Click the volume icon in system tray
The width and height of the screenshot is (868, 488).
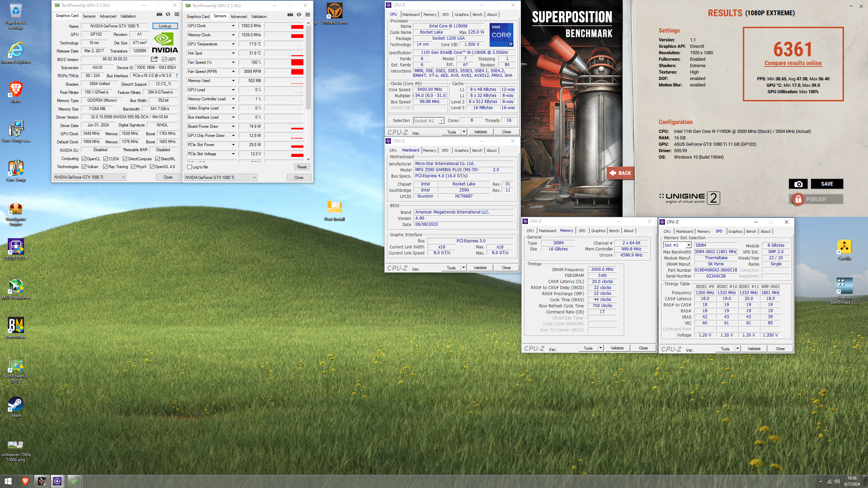point(837,481)
